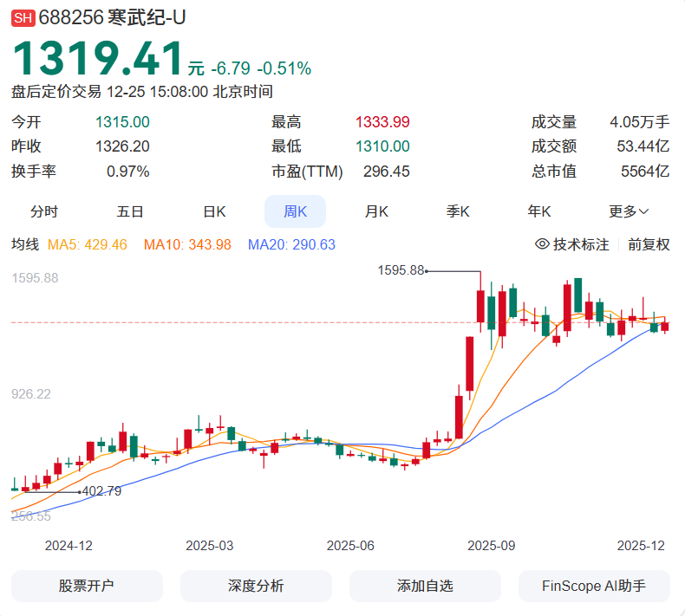Click the 股票开户 button
The width and height of the screenshot is (685, 616).
click(87, 586)
